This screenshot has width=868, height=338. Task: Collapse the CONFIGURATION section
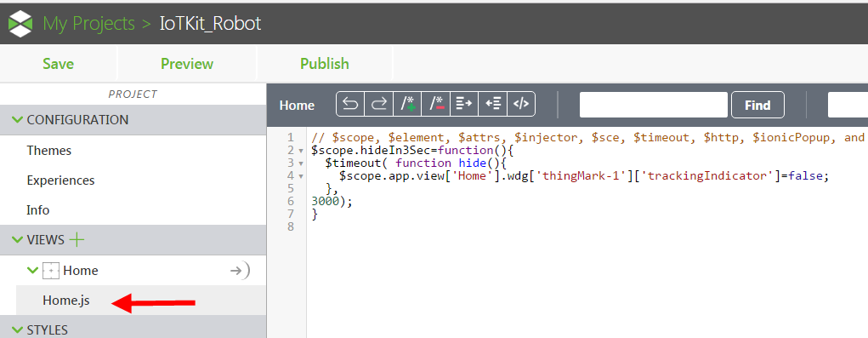pos(18,120)
